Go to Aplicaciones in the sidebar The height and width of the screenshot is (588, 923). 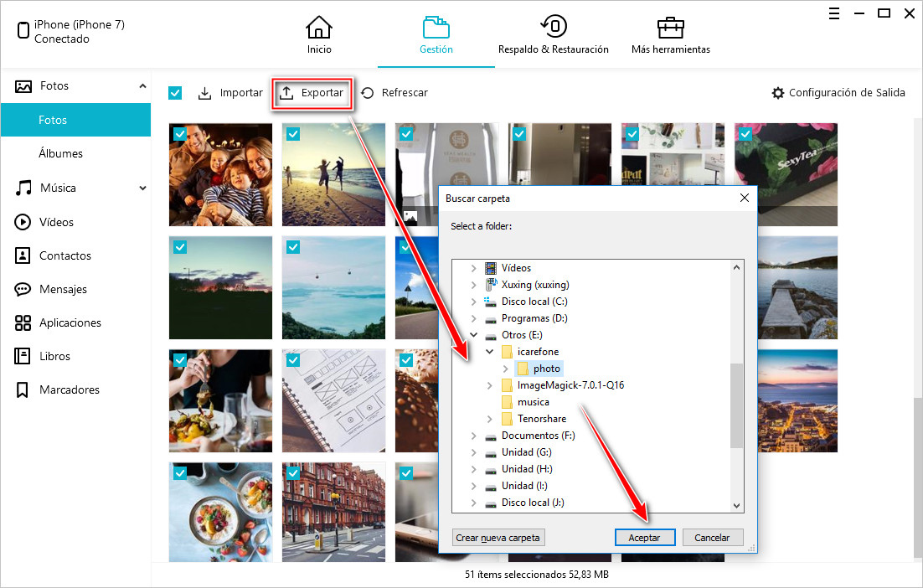point(70,322)
